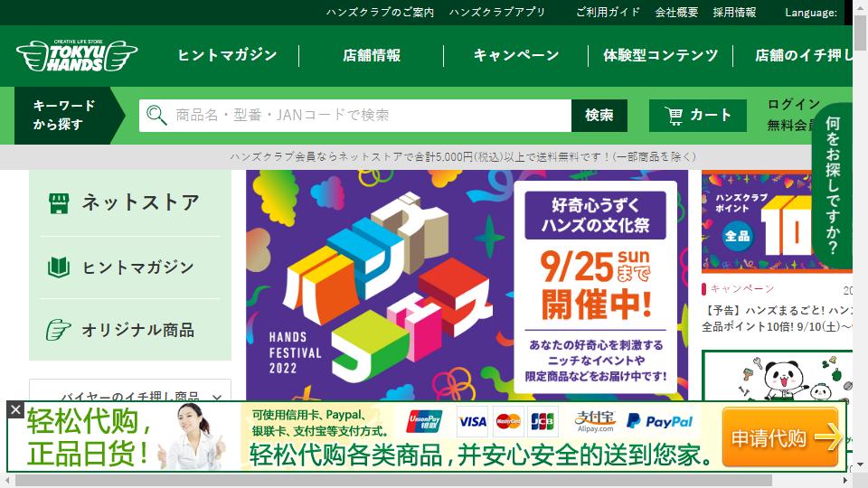This screenshot has width=868, height=488.
Task: Click the magnifying glass search icon
Action: [x=156, y=115]
